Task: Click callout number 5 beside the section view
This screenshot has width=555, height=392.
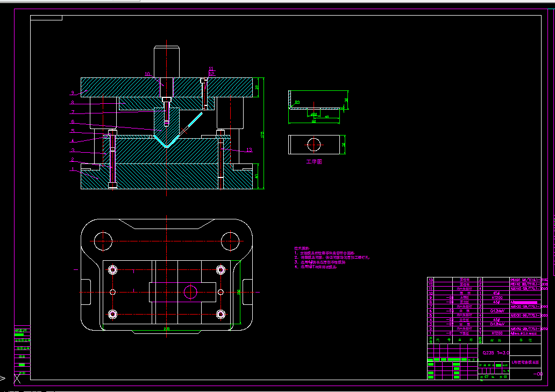Action: [73, 131]
